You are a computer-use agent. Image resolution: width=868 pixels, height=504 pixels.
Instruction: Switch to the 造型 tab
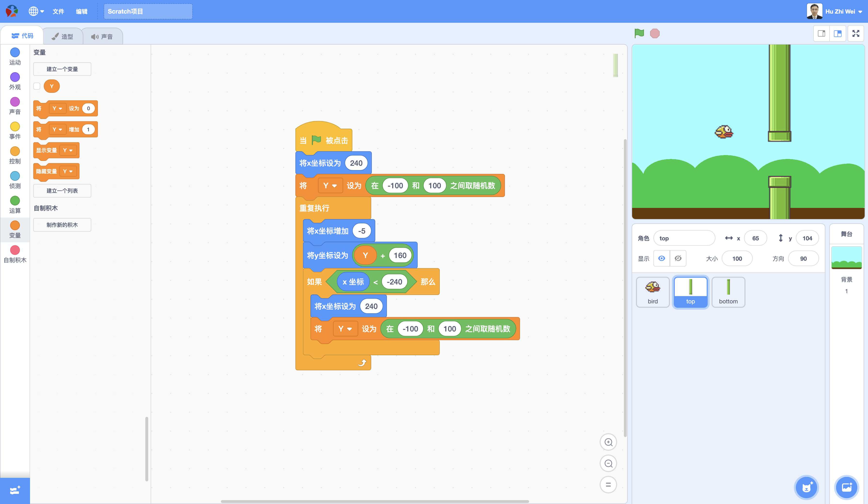coord(62,37)
